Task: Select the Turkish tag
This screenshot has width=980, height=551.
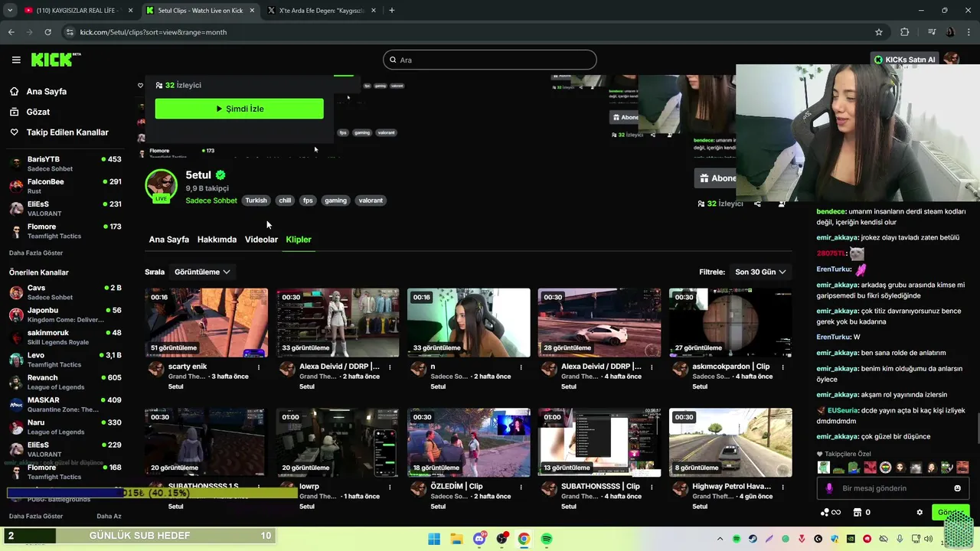Action: [x=256, y=201]
